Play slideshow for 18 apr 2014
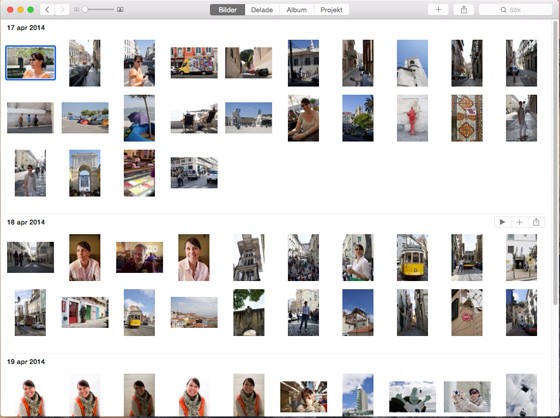 click(x=502, y=222)
